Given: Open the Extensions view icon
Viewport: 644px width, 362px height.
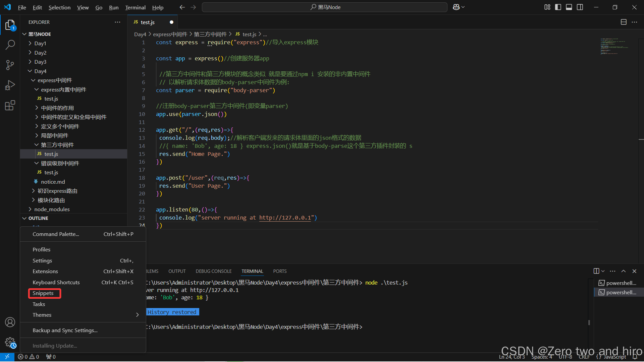Looking at the screenshot, I should point(10,106).
